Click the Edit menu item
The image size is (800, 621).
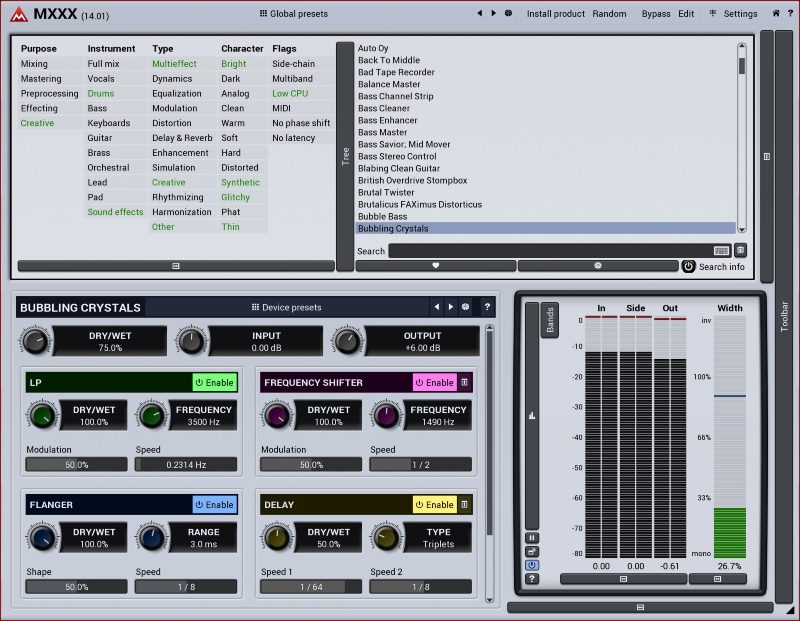pos(686,14)
